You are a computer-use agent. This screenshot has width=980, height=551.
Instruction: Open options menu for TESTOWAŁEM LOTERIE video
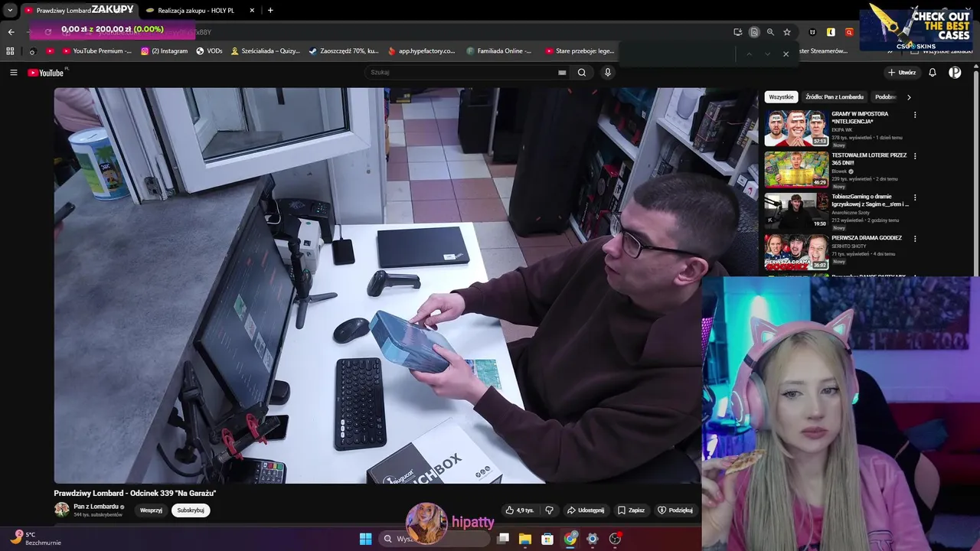tap(915, 156)
